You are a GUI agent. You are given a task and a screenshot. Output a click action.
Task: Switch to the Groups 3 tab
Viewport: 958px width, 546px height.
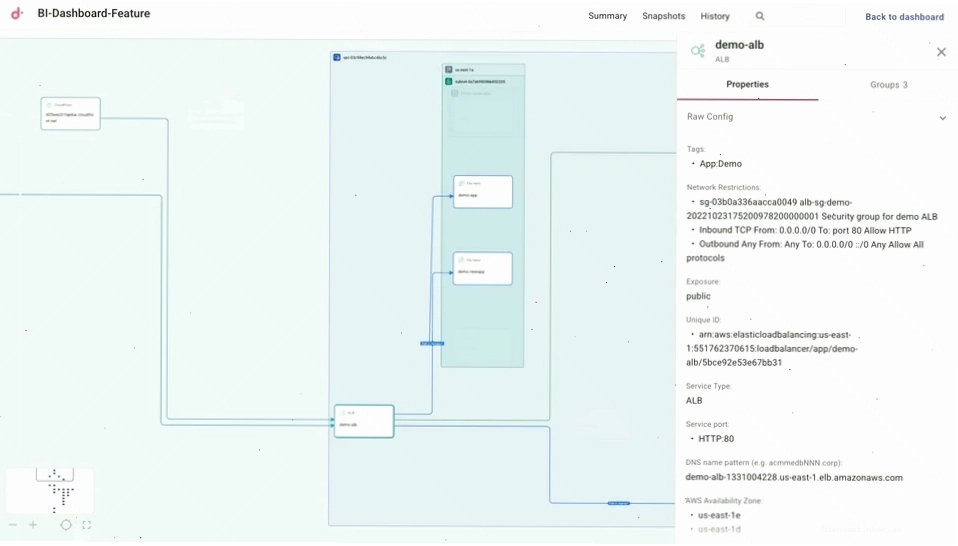tap(888, 84)
